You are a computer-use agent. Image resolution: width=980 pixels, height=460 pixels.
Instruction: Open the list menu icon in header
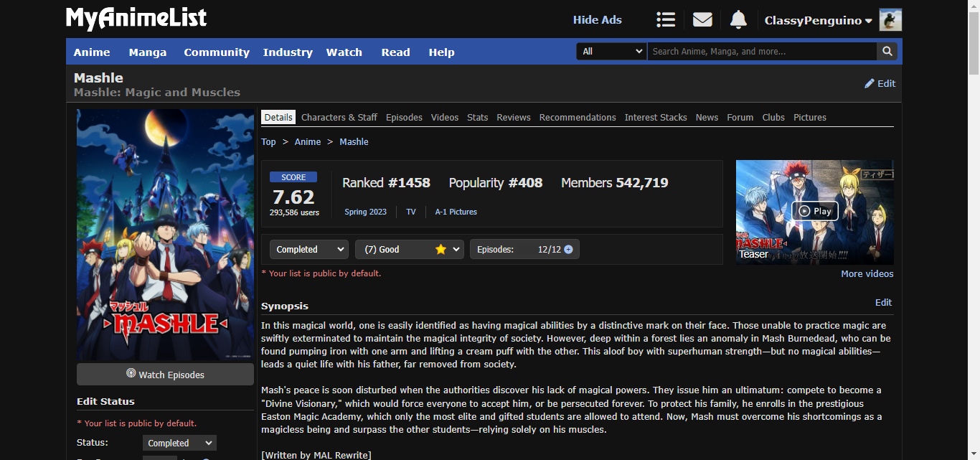pyautogui.click(x=666, y=20)
